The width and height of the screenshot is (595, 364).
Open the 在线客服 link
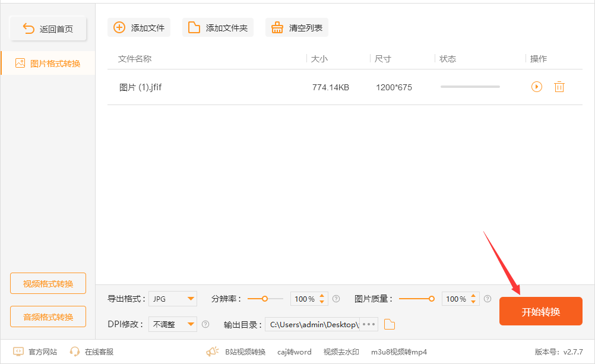pos(99,352)
